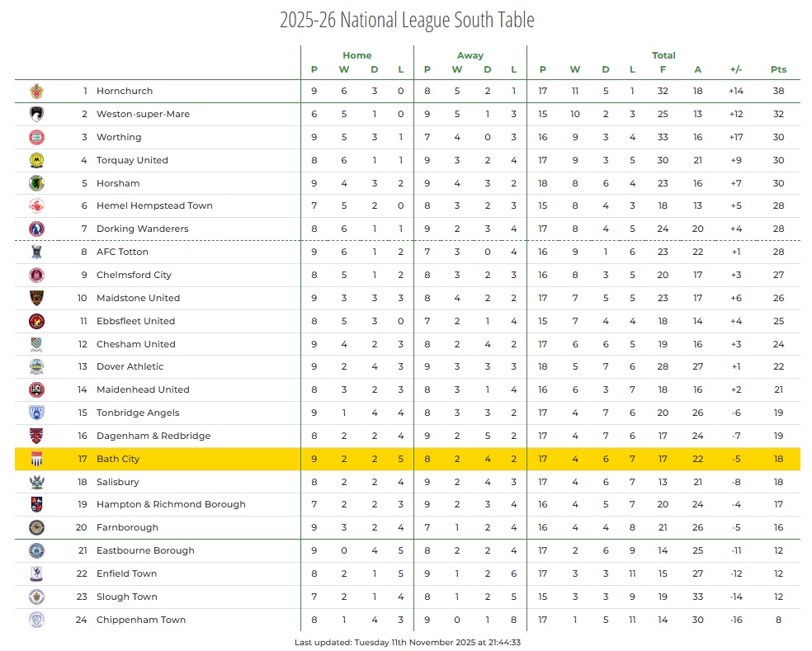Viewport: 812px width, 651px height.
Task: Click the Dorking Wanderers crest icon
Action: (x=36, y=229)
